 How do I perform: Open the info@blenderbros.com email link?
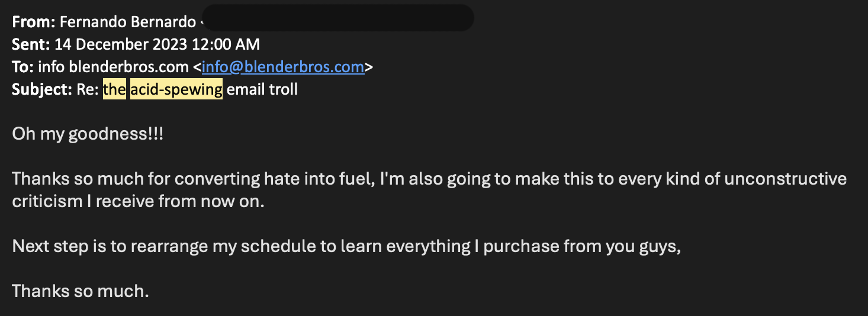[283, 67]
